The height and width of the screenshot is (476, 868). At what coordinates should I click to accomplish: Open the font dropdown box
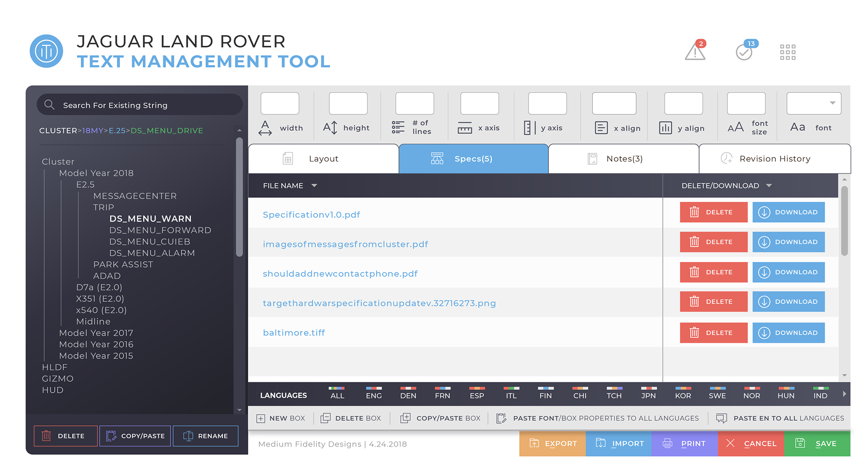(x=814, y=103)
